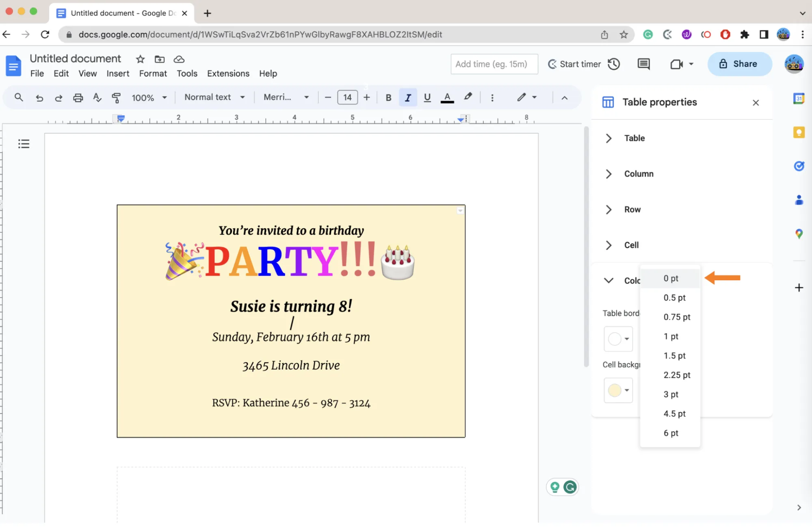Viewport: 812px width, 528px height.
Task: Increase font size with plus button
Action: [x=367, y=97]
